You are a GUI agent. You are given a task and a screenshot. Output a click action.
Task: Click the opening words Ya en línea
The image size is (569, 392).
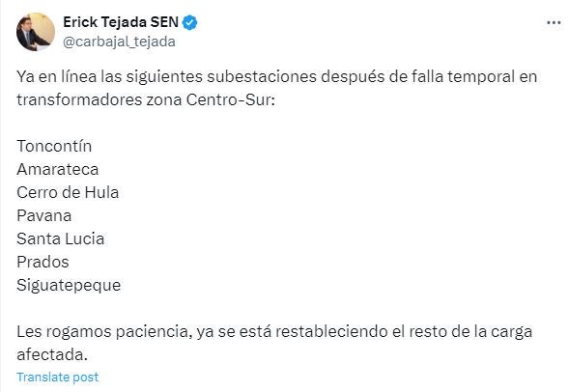[57, 76]
